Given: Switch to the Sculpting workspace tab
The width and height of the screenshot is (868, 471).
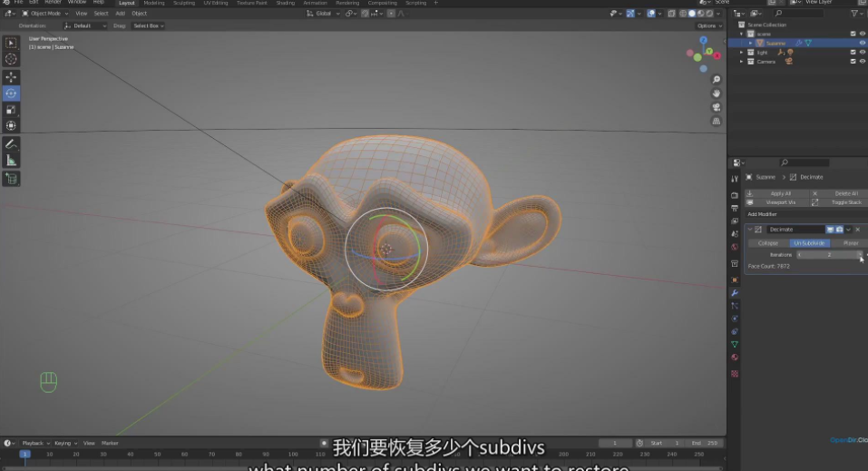Looking at the screenshot, I should tap(184, 3).
